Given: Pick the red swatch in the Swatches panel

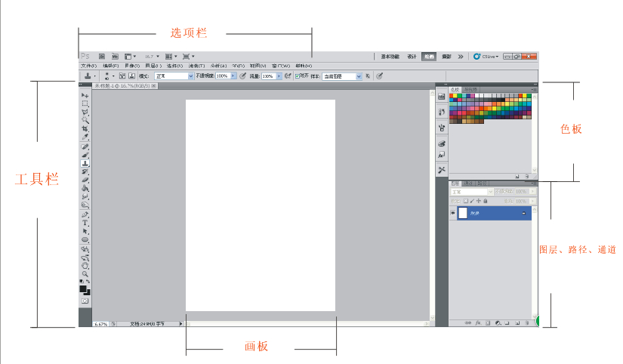Looking at the screenshot, I should click(452, 97).
